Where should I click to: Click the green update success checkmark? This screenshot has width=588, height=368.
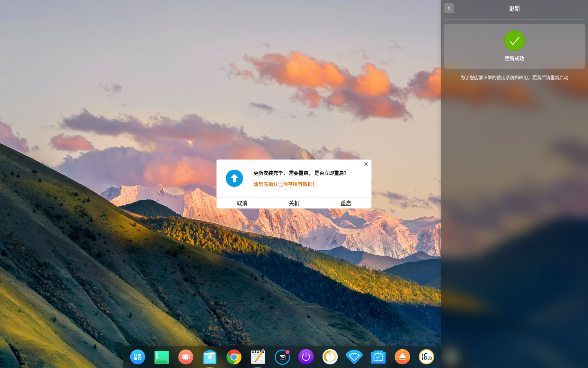pos(514,40)
